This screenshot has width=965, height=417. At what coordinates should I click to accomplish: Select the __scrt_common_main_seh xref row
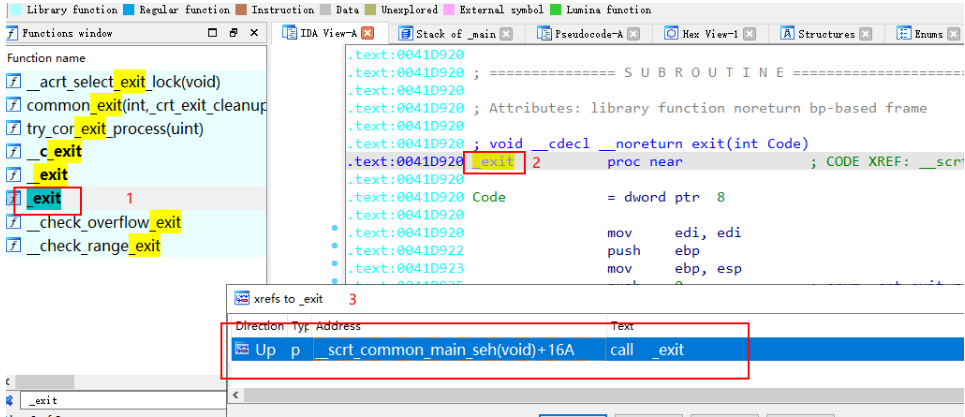598,350
